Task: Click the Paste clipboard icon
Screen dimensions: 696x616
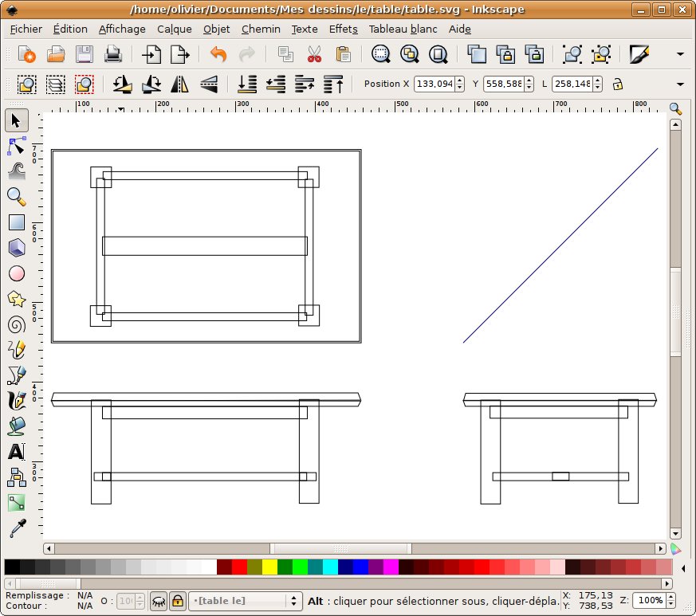Action: click(x=343, y=55)
